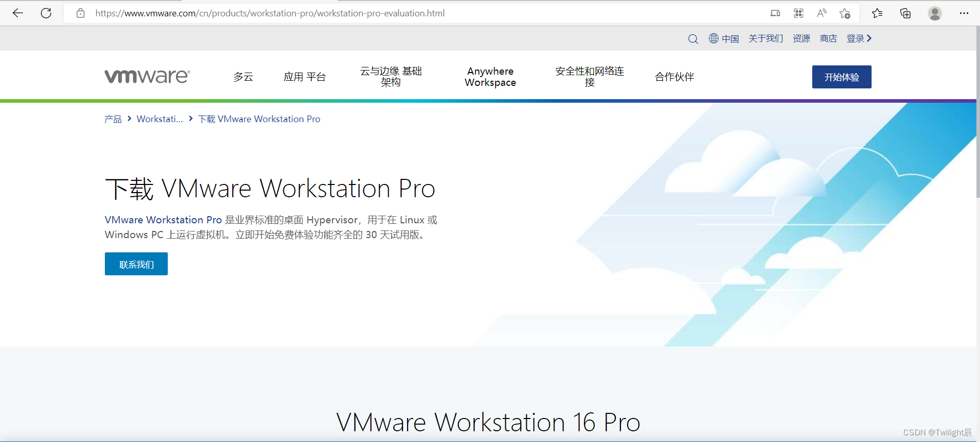Open the screen cast icon in address bar
The width and height of the screenshot is (980, 442).
pos(775,13)
